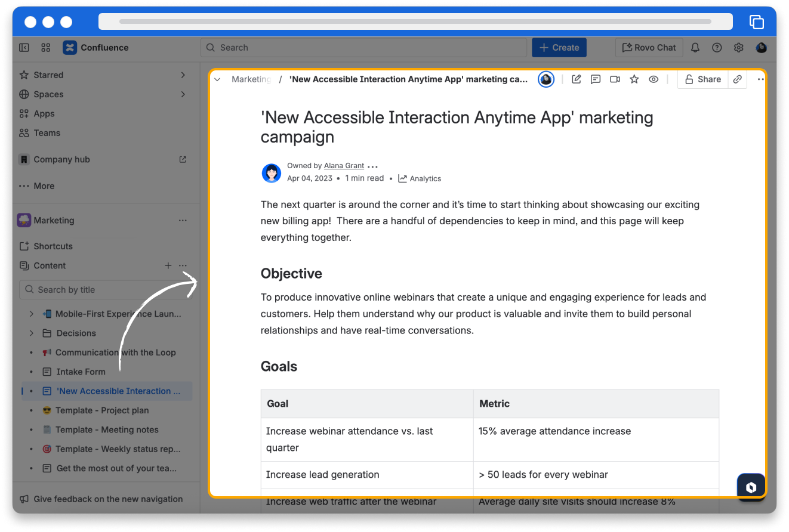The width and height of the screenshot is (789, 532).
Task: Star this page
Action: coord(634,79)
